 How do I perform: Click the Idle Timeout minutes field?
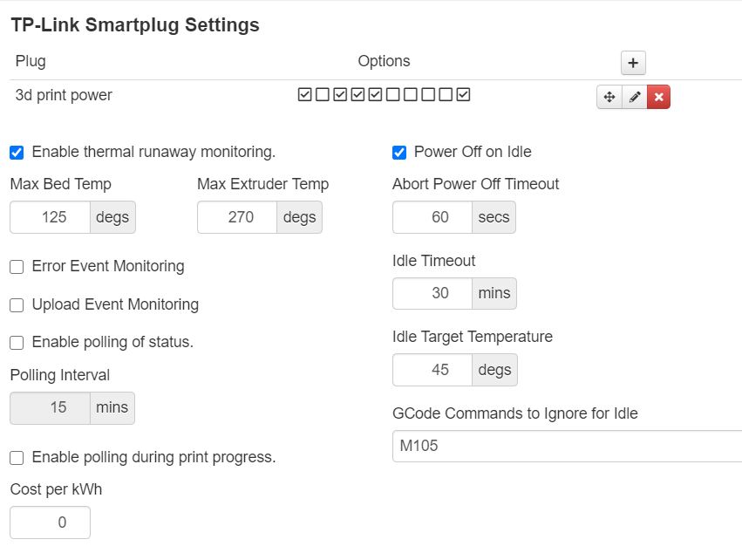click(x=432, y=293)
